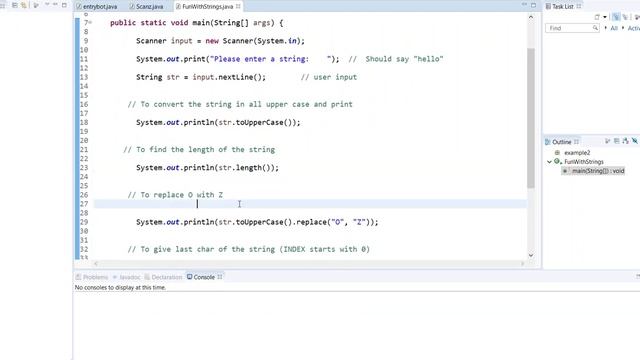Click the code line with Scanner input
640x360 pixels.
coord(220,41)
